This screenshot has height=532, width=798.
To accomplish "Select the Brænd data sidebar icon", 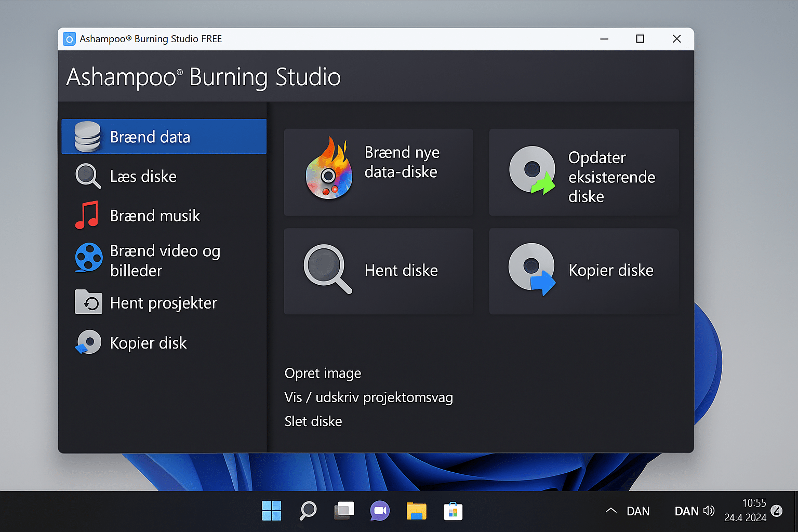I will 88,136.
